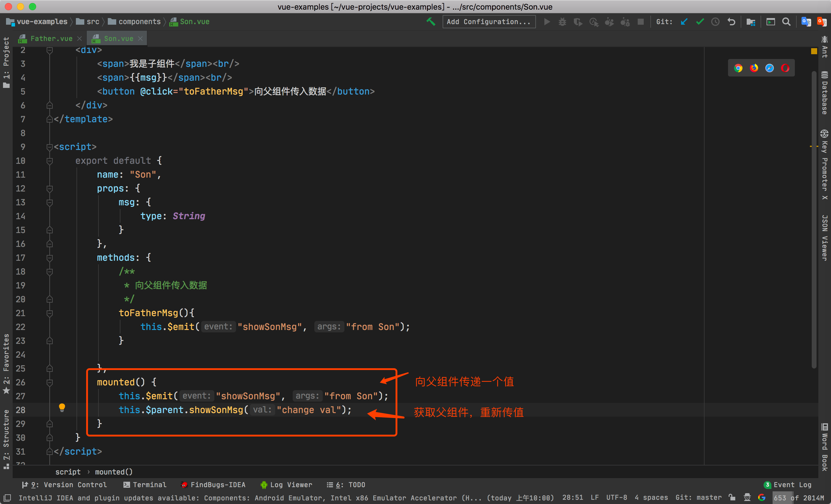Click the editor vertical scrollbar
831x504 pixels.
coord(814,219)
